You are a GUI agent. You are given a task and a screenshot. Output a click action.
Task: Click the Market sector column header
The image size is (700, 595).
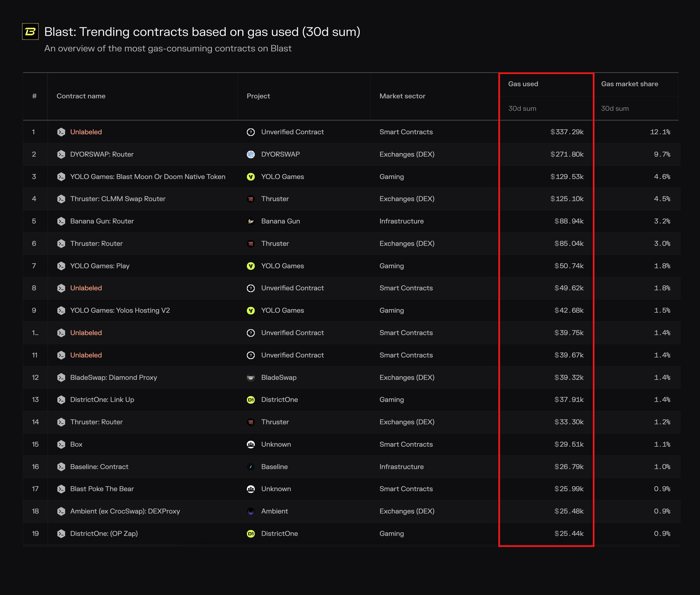click(x=402, y=96)
